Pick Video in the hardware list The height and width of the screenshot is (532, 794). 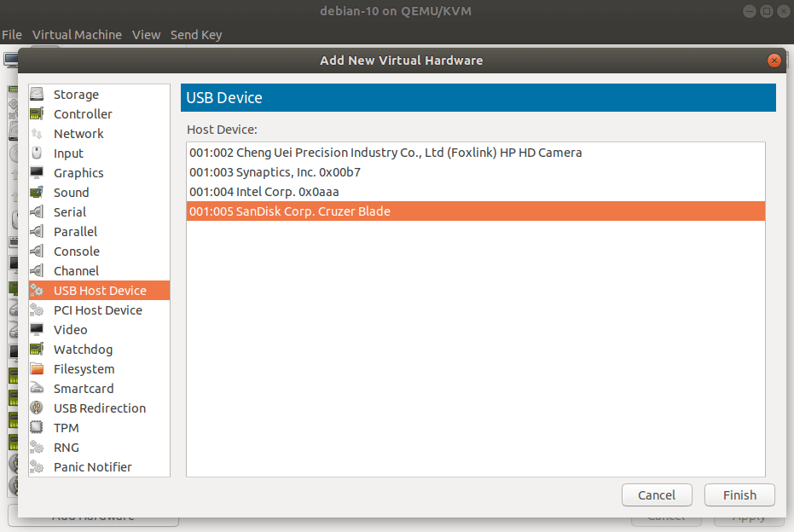click(x=99, y=330)
